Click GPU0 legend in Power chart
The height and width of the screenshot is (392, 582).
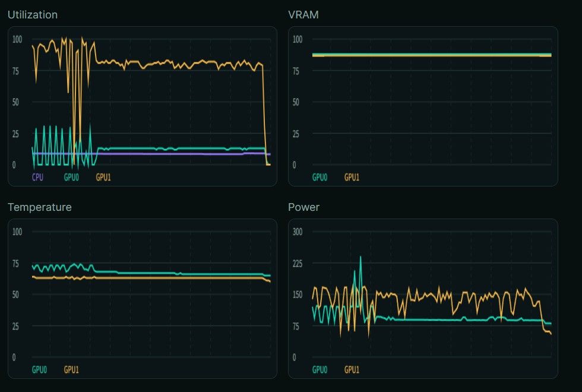[320, 369]
